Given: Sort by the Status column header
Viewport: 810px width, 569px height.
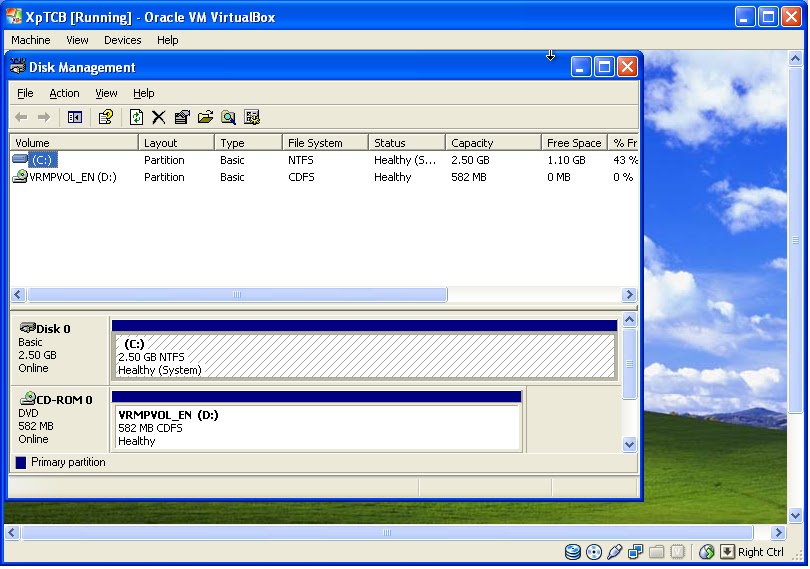Looking at the screenshot, I should [x=407, y=143].
